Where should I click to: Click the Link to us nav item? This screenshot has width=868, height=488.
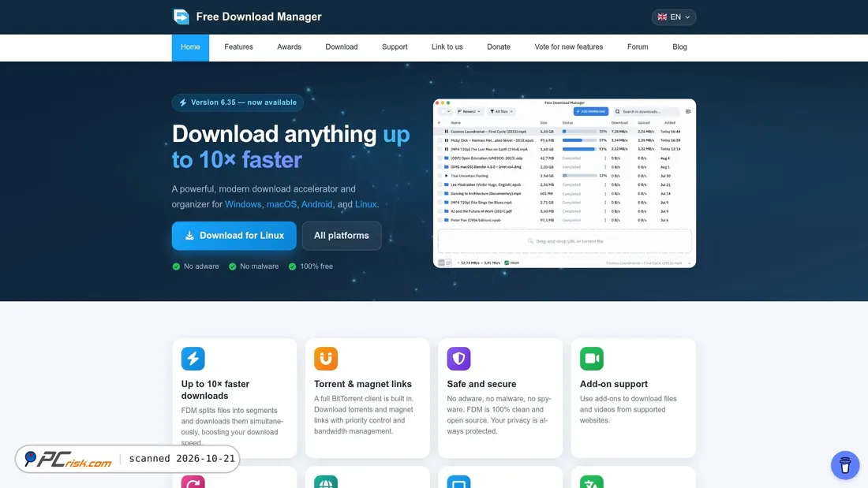coord(447,47)
